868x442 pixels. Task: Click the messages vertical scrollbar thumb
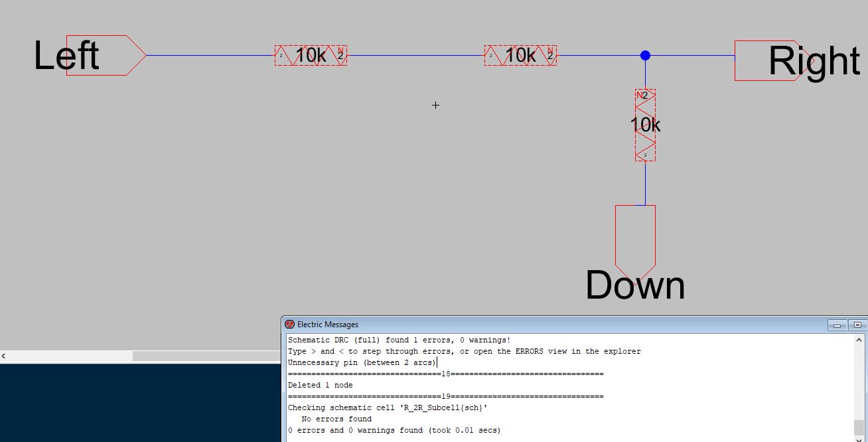point(859,427)
